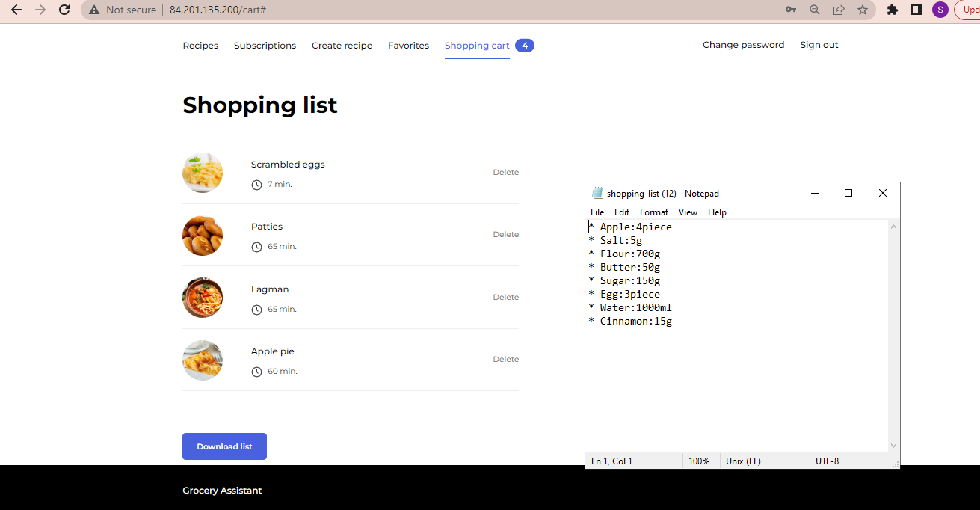
Task: Click the clock icon beside Scrambled eggs
Action: tap(256, 184)
